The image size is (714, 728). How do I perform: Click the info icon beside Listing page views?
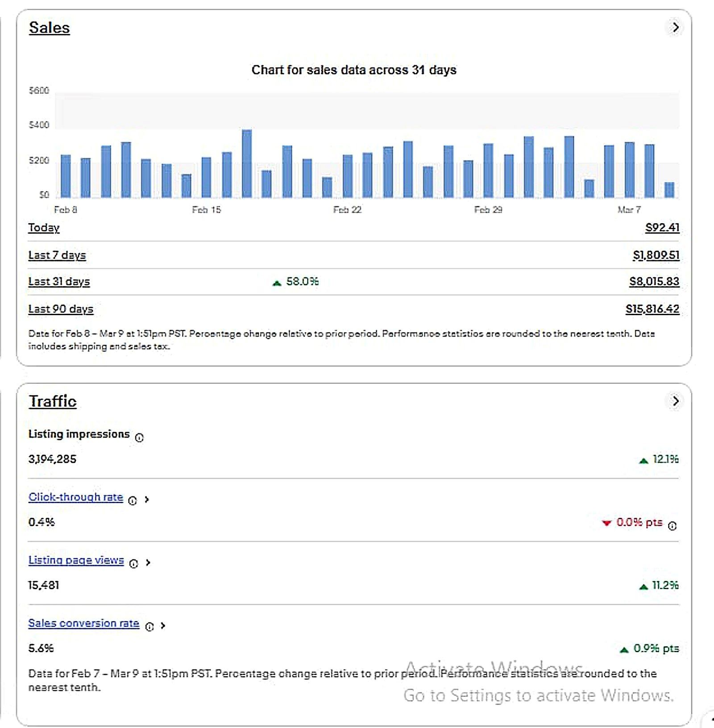tap(133, 564)
